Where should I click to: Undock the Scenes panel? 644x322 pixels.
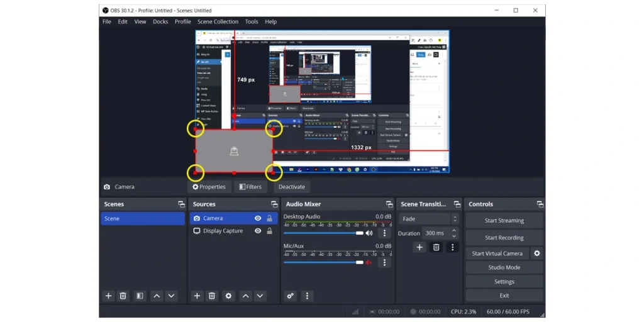point(181,204)
